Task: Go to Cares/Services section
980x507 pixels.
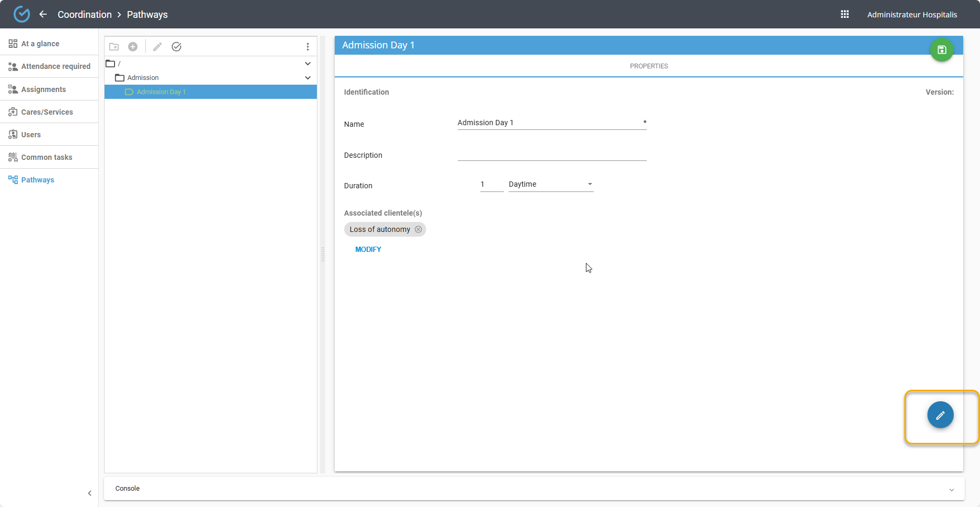Action: [x=47, y=112]
